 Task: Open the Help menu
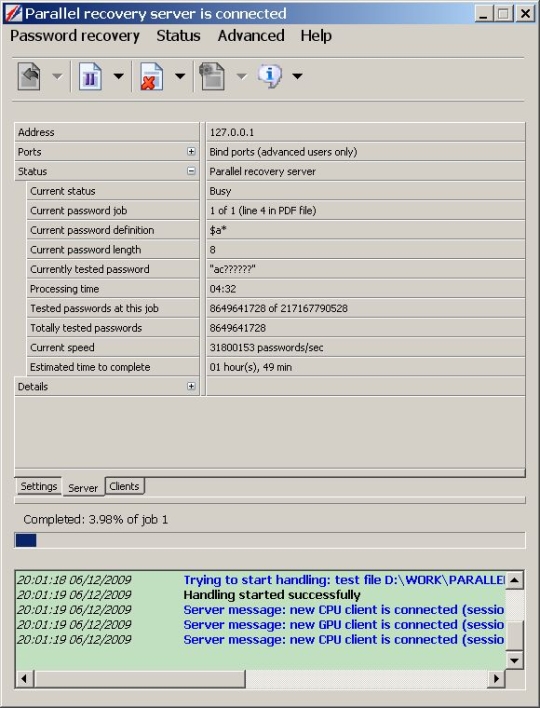316,36
